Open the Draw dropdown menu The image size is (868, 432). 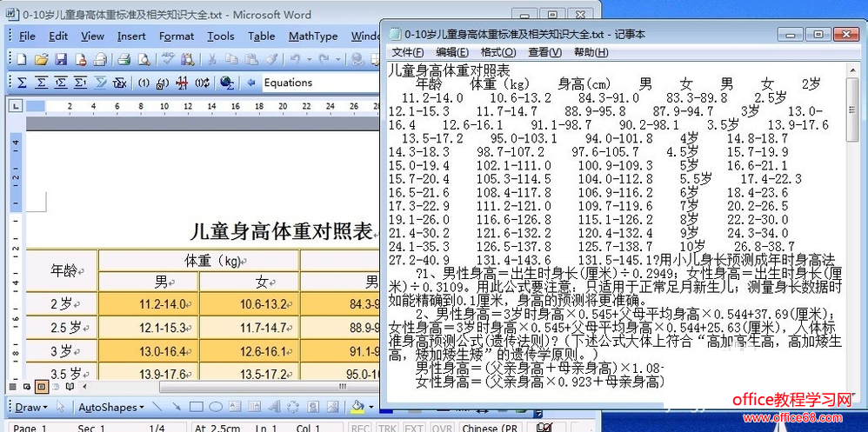30,408
